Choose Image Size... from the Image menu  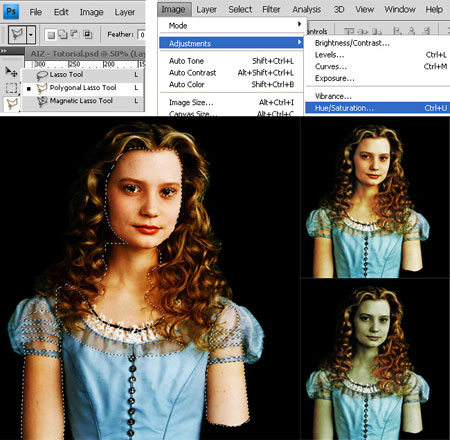pos(231,102)
